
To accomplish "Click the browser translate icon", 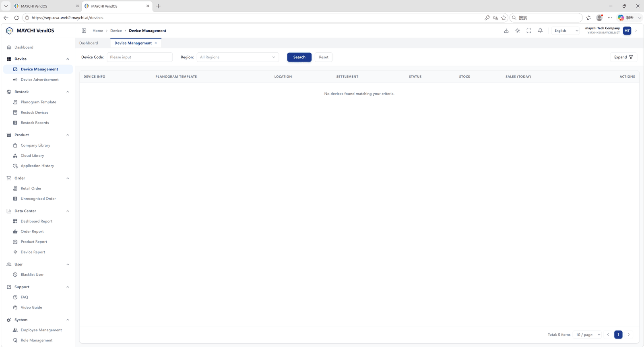I will (495, 18).
